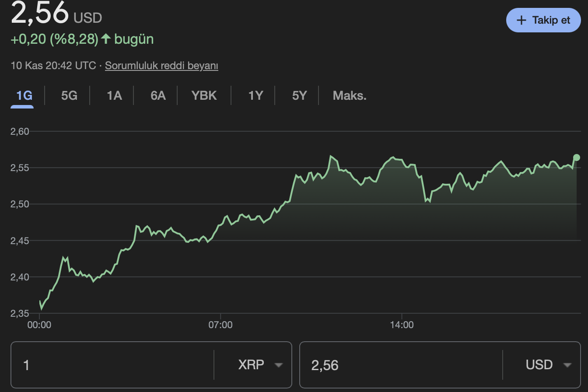Click the green endpoint dot on the chart
Image resolution: width=588 pixels, height=392 pixels.
(577, 157)
